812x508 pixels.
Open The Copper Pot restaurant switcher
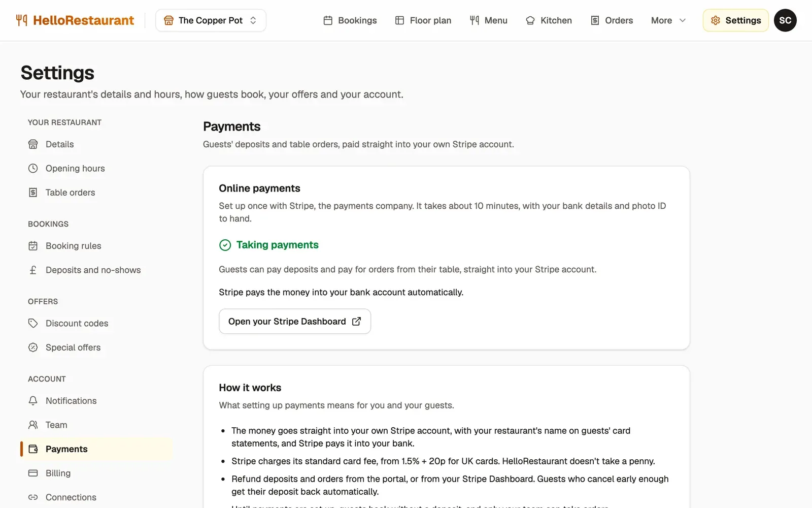[211, 20]
